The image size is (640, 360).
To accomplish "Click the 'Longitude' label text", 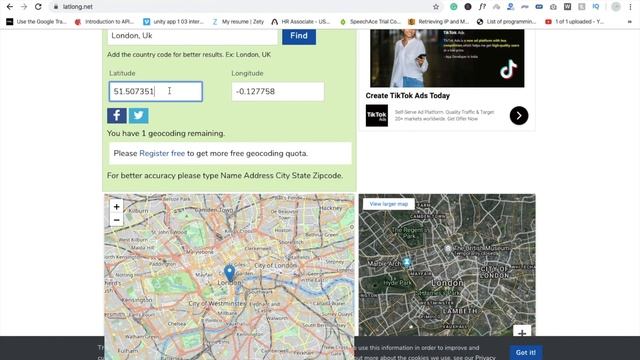I will (247, 73).
